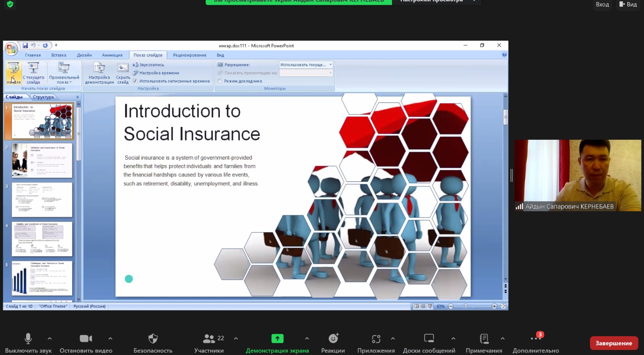Screen dimensions: 644x355
Task: Open the Участники participants panel
Action: point(209,343)
